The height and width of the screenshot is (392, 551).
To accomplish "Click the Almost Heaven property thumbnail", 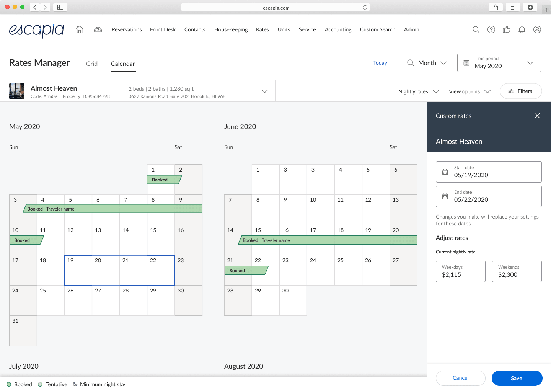I will tap(17, 91).
